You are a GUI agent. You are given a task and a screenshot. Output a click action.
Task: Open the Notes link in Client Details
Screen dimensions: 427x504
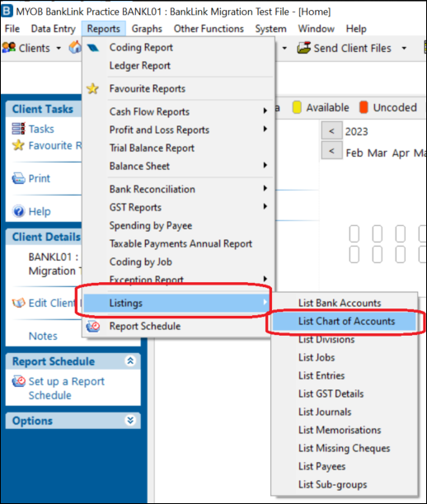pyautogui.click(x=43, y=336)
